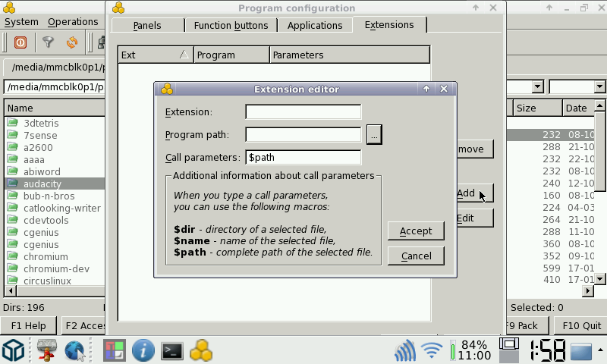Click the Wi-Fi signal tray icon

tap(432, 350)
